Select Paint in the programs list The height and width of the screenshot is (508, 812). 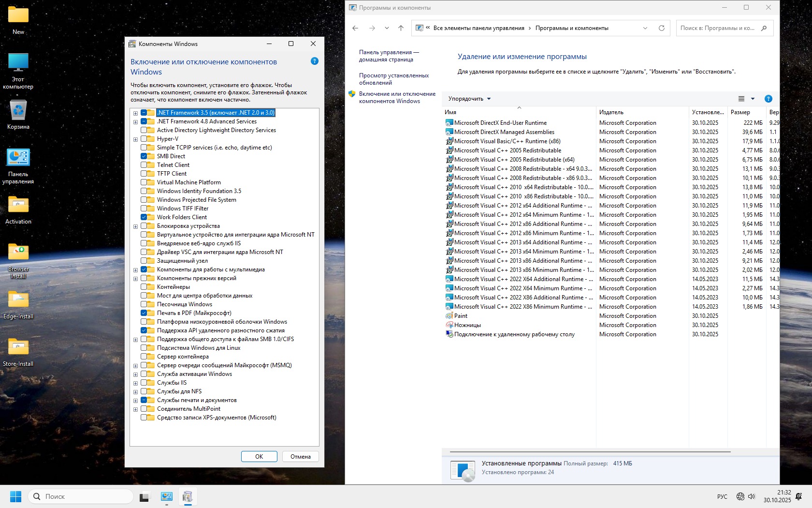[461, 316]
